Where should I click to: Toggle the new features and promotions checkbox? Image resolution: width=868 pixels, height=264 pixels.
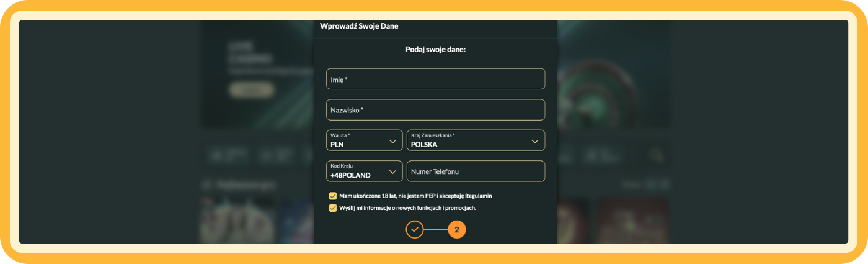(333, 208)
